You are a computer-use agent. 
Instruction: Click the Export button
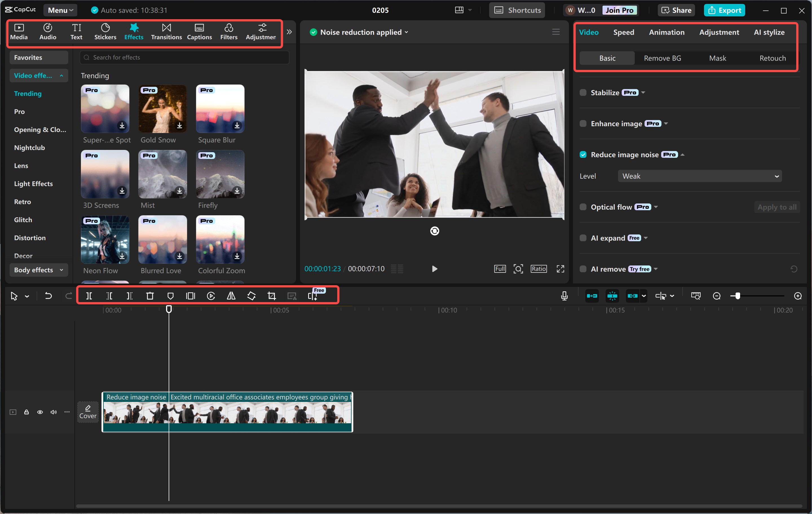[724, 10]
